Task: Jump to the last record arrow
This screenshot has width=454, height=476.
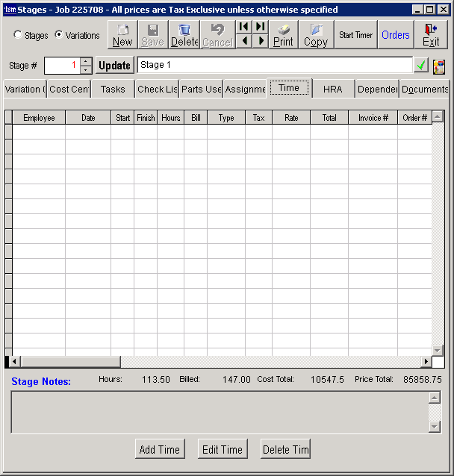Action: coord(260,27)
